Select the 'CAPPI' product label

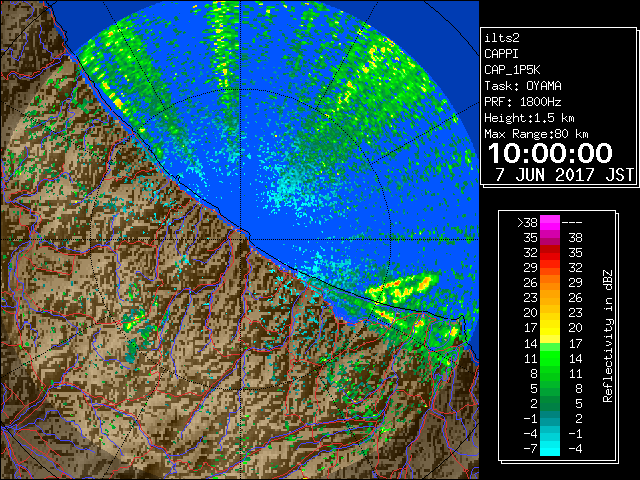501,54
